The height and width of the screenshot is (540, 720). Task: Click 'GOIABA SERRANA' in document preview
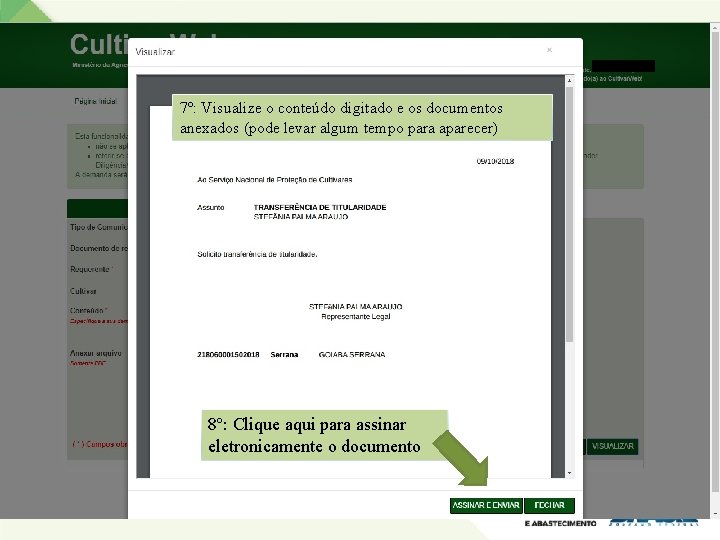click(352, 354)
